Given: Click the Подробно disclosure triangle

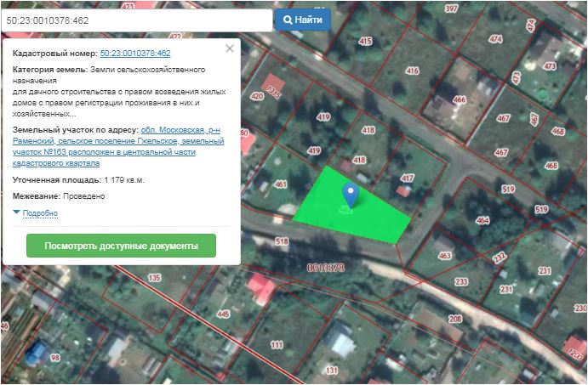Looking at the screenshot, I should pyautogui.click(x=16, y=212).
